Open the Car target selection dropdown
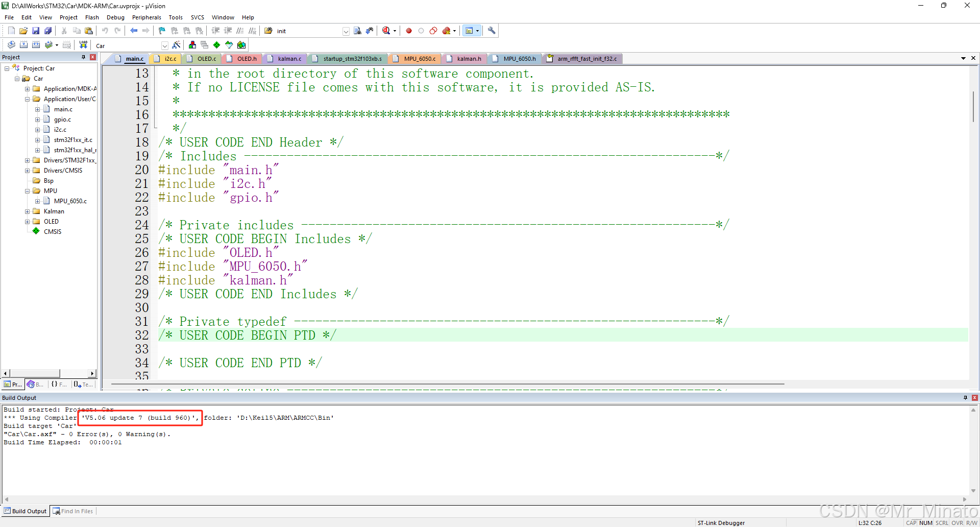980x527 pixels. [x=164, y=45]
